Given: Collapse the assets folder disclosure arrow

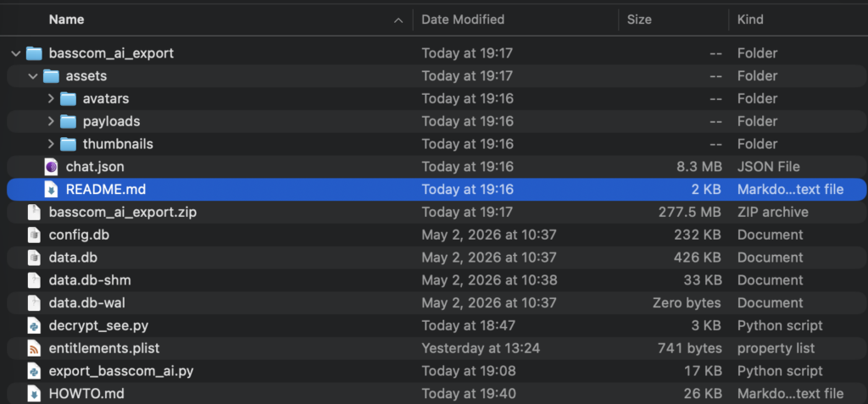Looking at the screenshot, I should [x=33, y=76].
